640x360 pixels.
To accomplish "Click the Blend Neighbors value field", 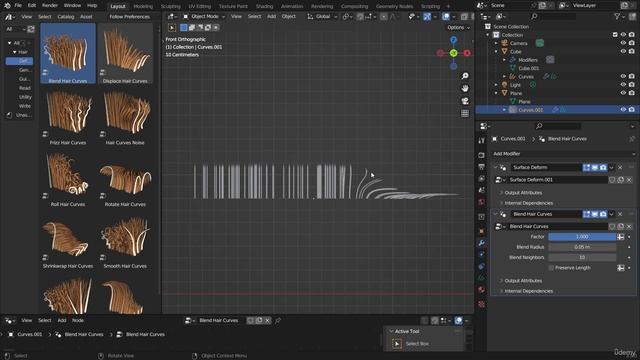I will click(x=582, y=258).
